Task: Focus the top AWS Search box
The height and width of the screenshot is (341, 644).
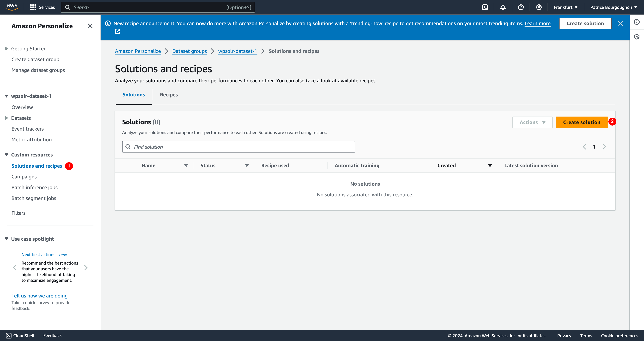Action: point(158,7)
